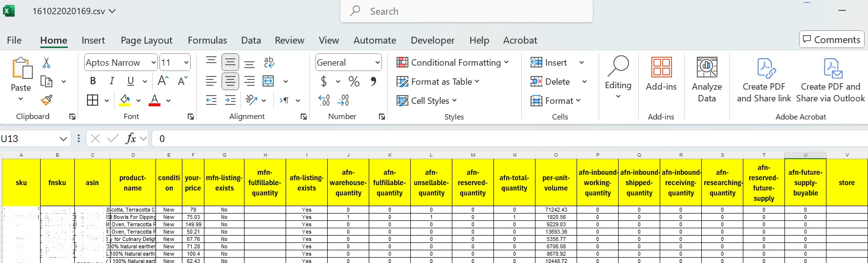Image resolution: width=868 pixels, height=263 pixels.
Task: Switch to the Acrobat tab
Action: (520, 40)
